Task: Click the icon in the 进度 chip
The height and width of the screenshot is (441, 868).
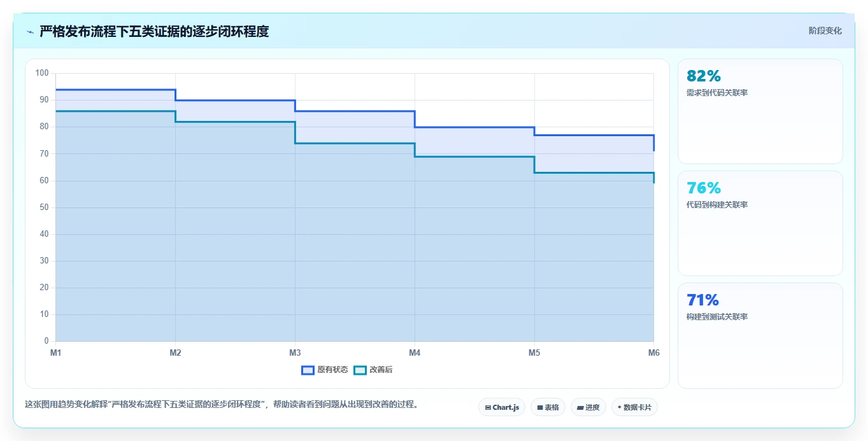Action: click(581, 407)
